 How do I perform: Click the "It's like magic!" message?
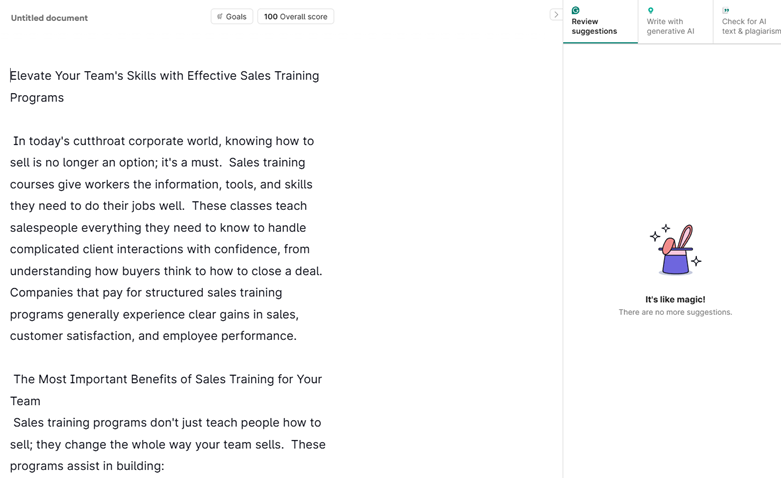[x=675, y=299]
